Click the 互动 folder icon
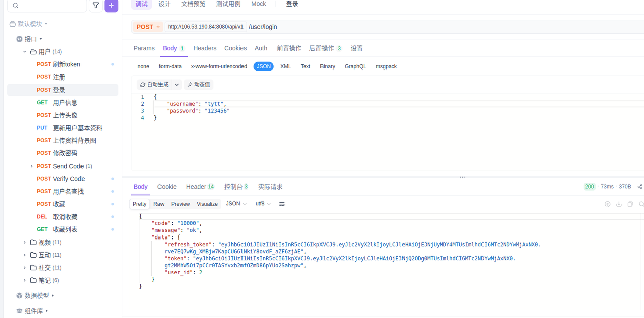Image resolution: width=644 pixels, height=318 pixels. point(33,255)
